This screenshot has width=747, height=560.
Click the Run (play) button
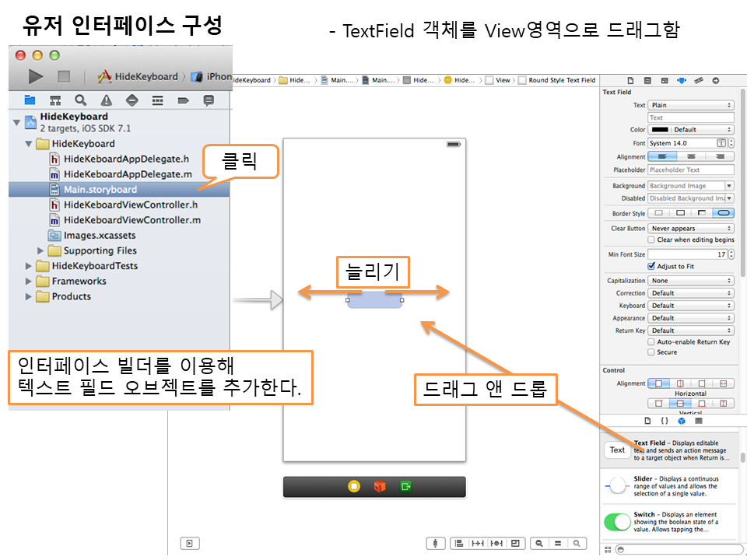36,76
